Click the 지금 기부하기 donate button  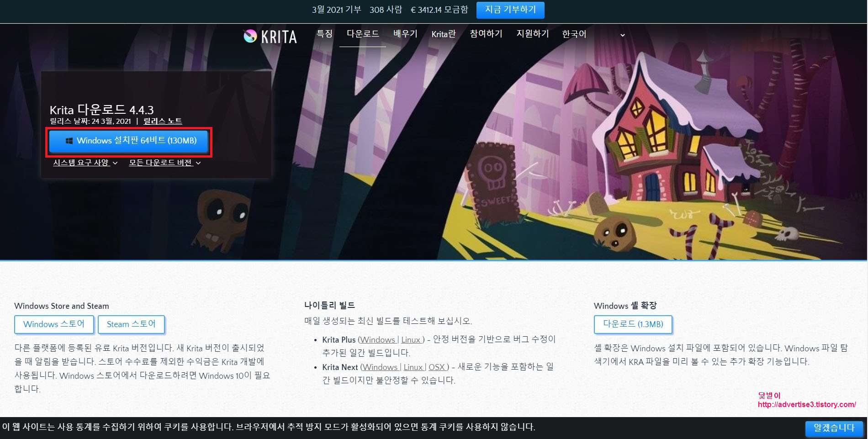coord(510,10)
